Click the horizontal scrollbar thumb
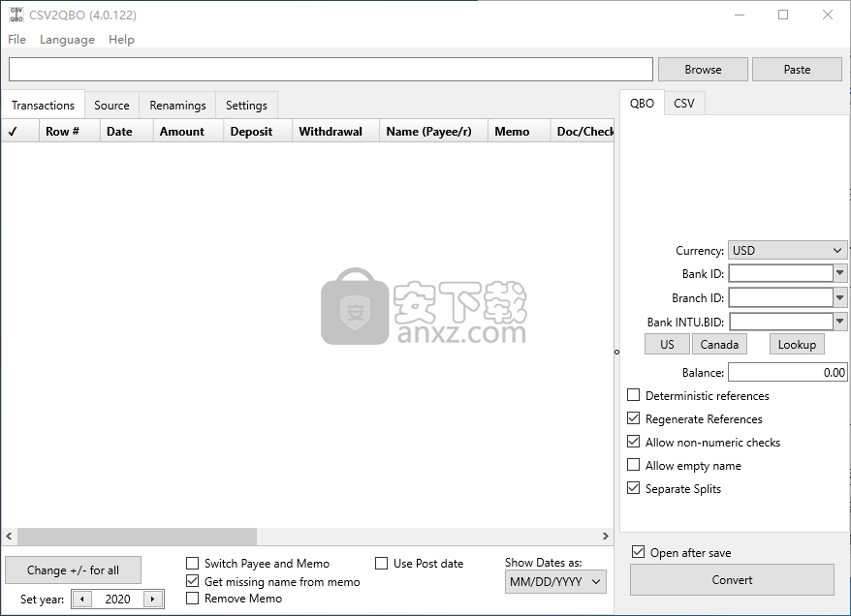 click(x=137, y=537)
